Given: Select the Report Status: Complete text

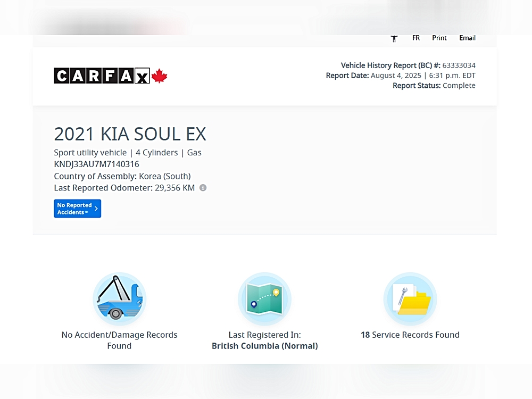Looking at the screenshot, I should [x=434, y=86].
